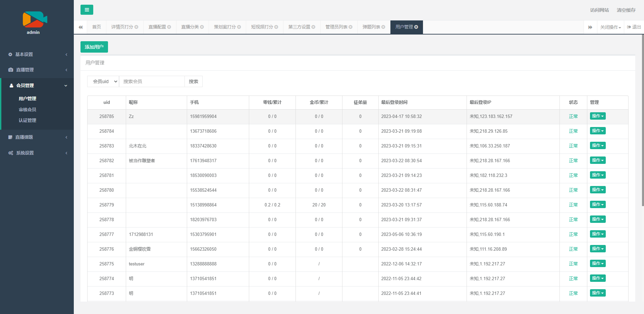Close the 弹题列表 tab via its x icon
The width and height of the screenshot is (644, 314).
click(x=383, y=27)
